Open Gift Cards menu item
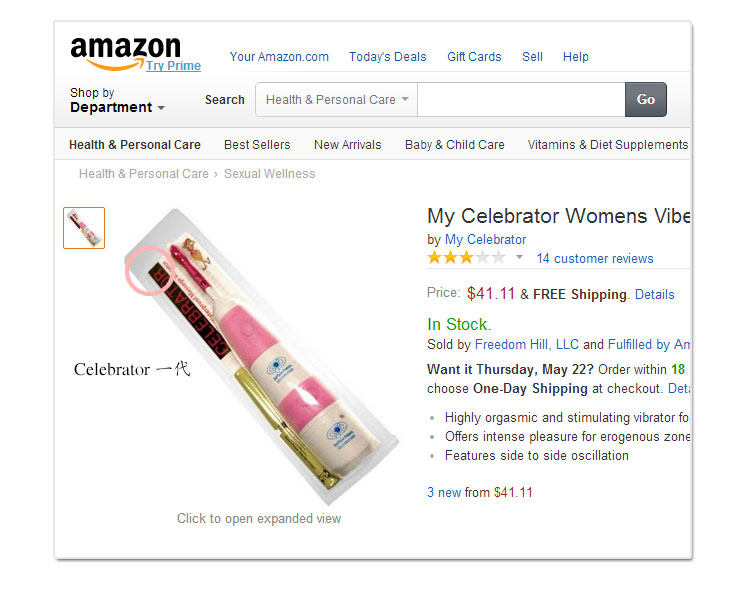 474,57
